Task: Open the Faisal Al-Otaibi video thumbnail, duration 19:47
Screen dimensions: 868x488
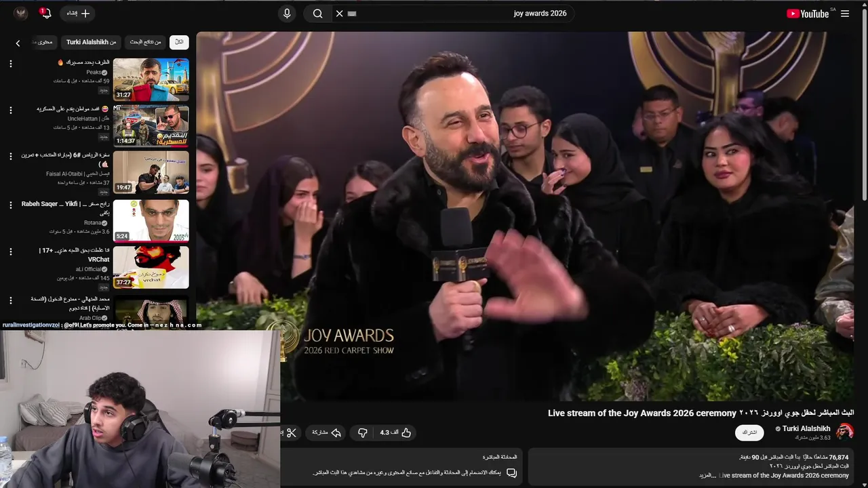Action: pos(151,172)
